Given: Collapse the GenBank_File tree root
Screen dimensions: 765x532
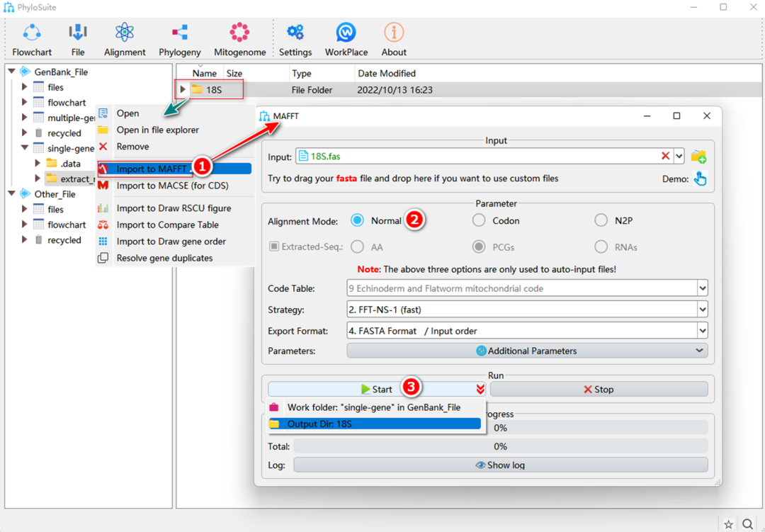Looking at the screenshot, I should (x=12, y=72).
